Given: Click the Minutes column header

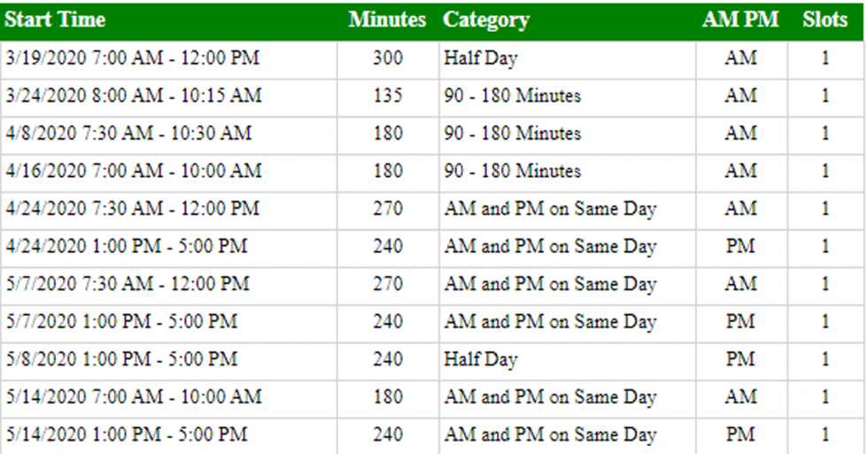Looking at the screenshot, I should coord(388,19).
